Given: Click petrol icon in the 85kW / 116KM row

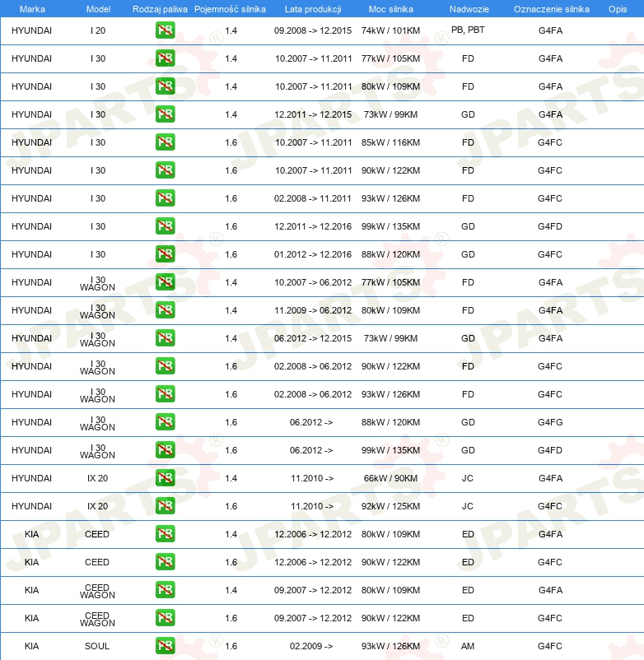Looking at the screenshot, I should pyautogui.click(x=165, y=142).
